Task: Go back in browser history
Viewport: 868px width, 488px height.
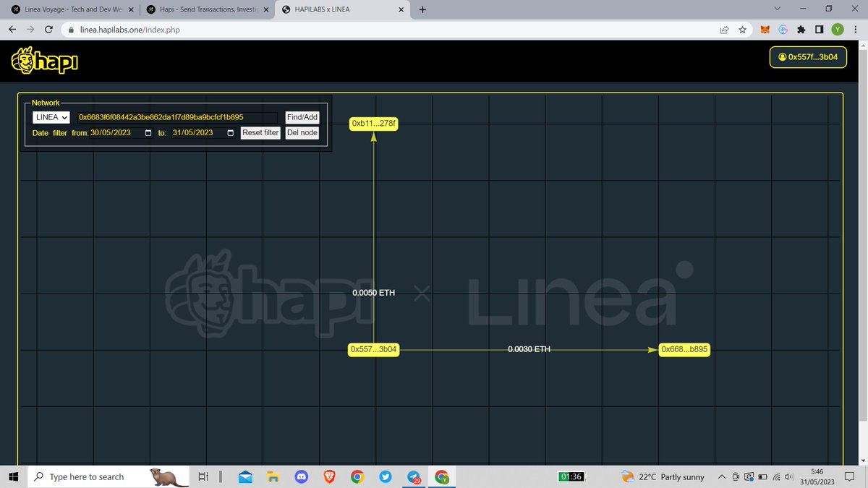Action: click(x=12, y=30)
